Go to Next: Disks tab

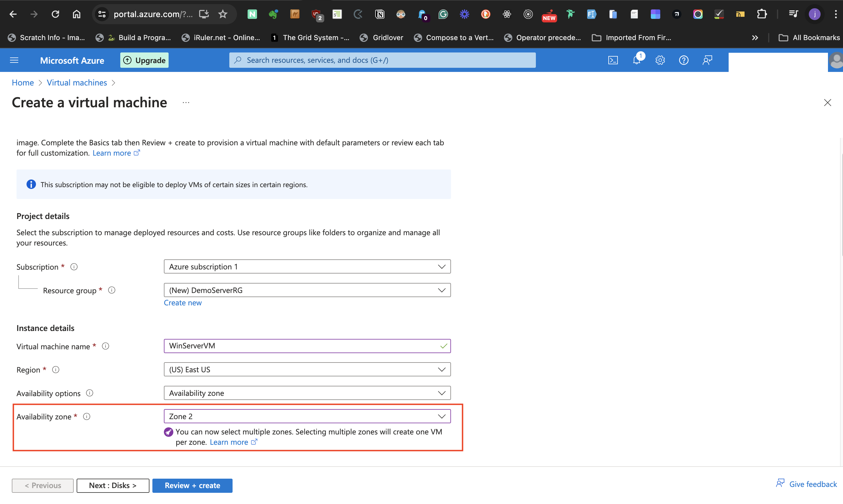[113, 485]
